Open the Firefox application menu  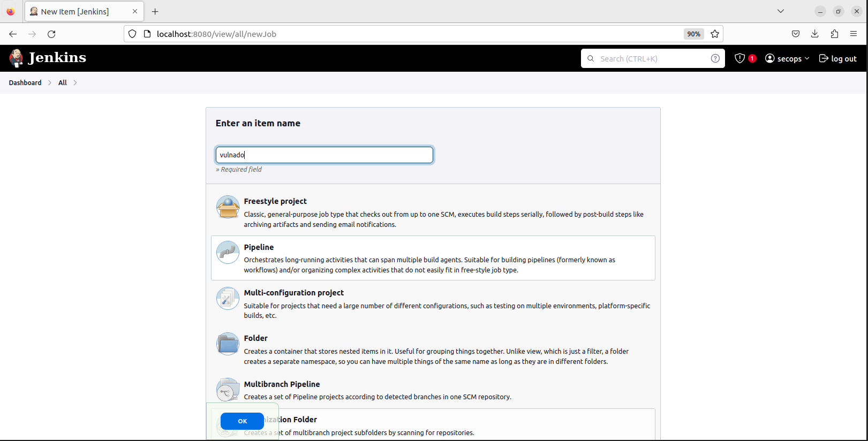(854, 34)
